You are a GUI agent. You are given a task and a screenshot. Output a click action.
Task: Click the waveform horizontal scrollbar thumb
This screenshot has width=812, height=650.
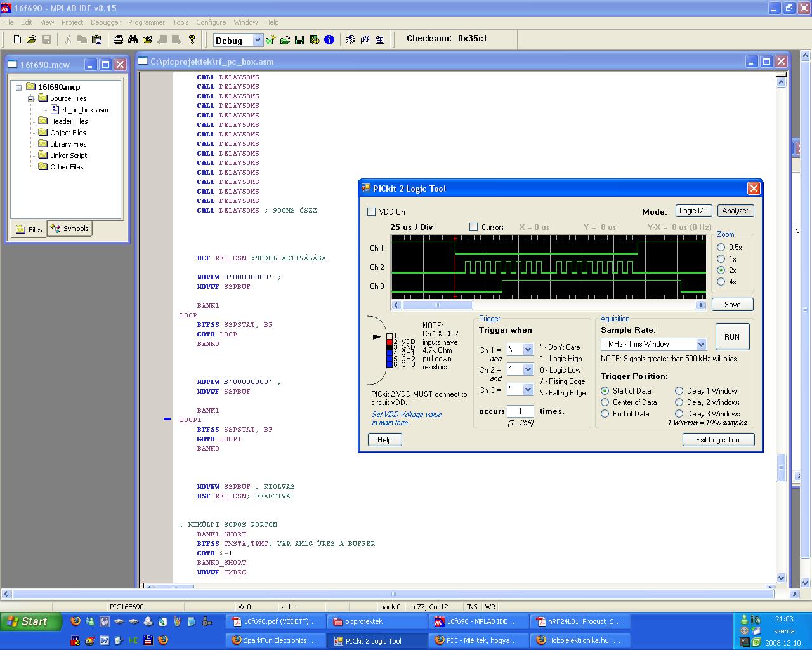coord(436,305)
